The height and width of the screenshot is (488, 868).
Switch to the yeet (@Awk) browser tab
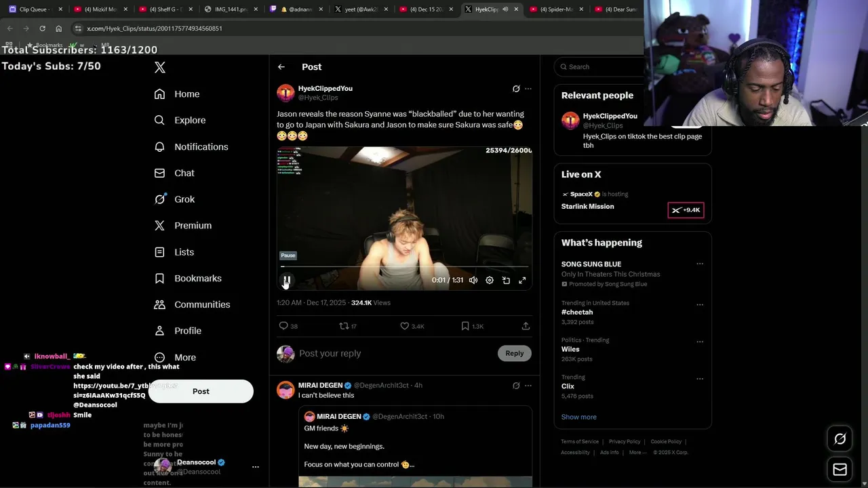pos(362,9)
